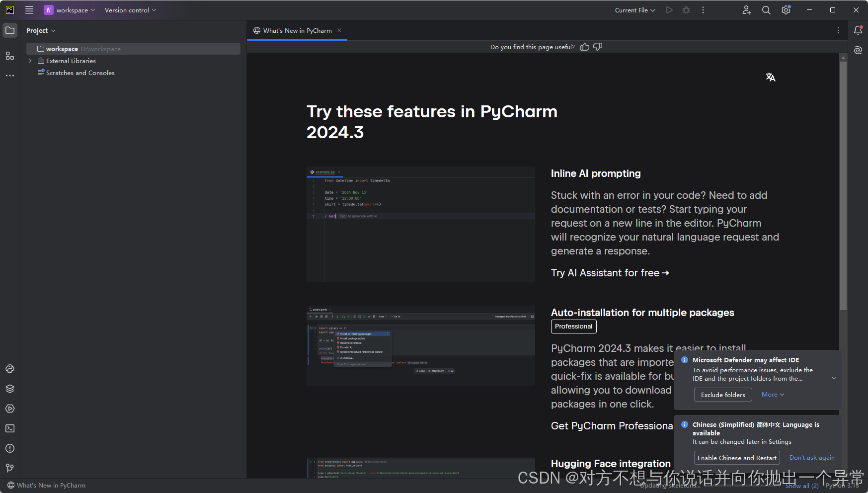868x493 pixels.
Task: Click Don't ask again link
Action: 812,458
